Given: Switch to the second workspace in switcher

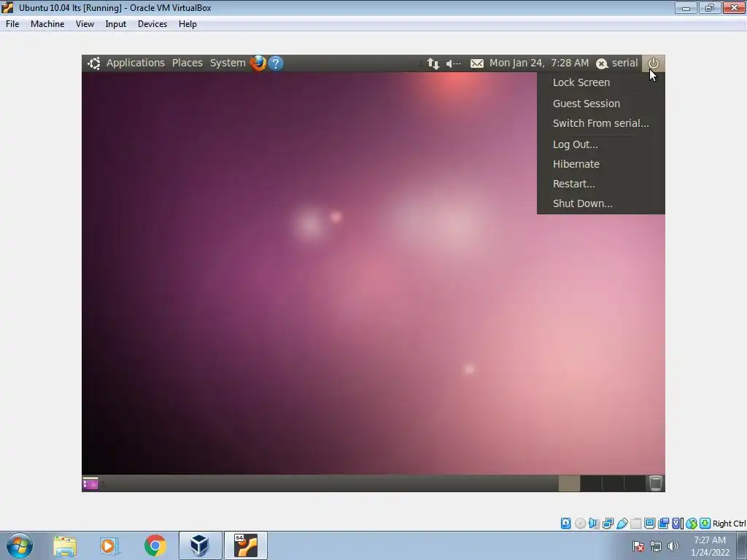Looking at the screenshot, I should point(591,483).
